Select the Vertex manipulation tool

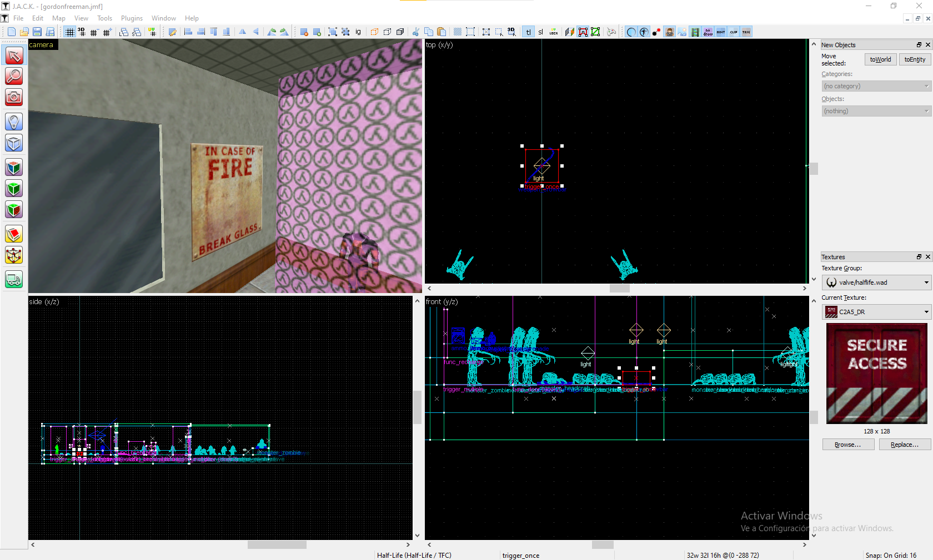14,255
